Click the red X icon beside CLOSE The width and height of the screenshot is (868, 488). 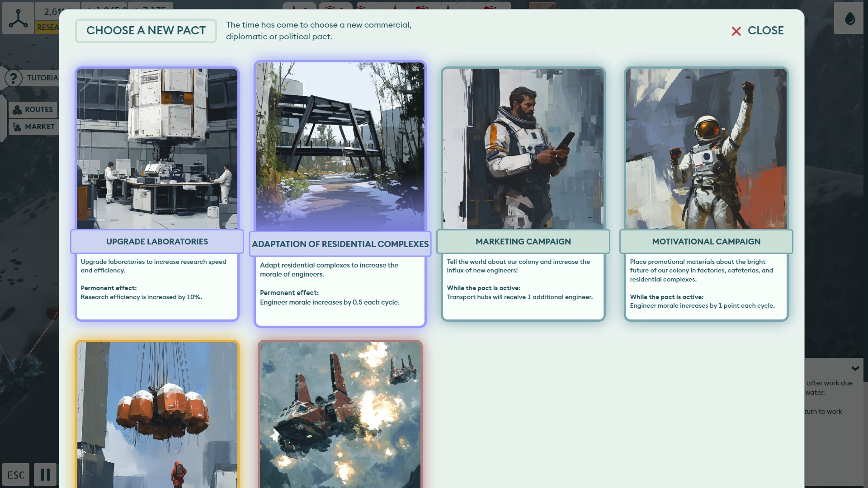click(x=737, y=31)
